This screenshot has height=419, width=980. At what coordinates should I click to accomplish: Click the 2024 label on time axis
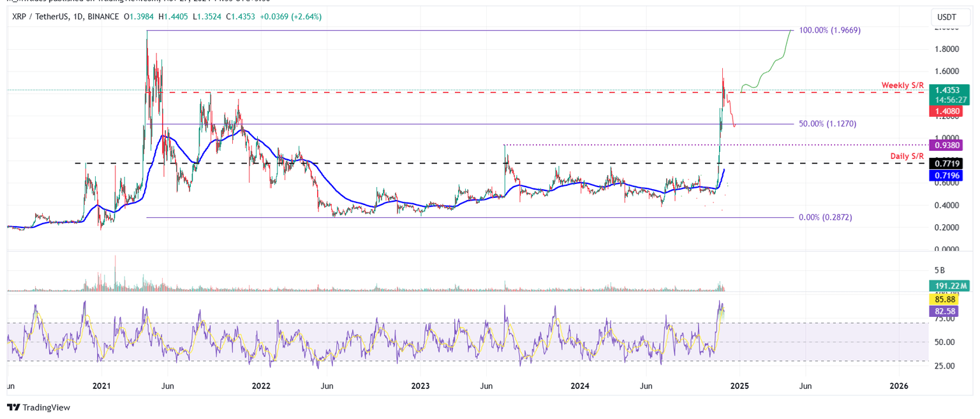tap(579, 386)
